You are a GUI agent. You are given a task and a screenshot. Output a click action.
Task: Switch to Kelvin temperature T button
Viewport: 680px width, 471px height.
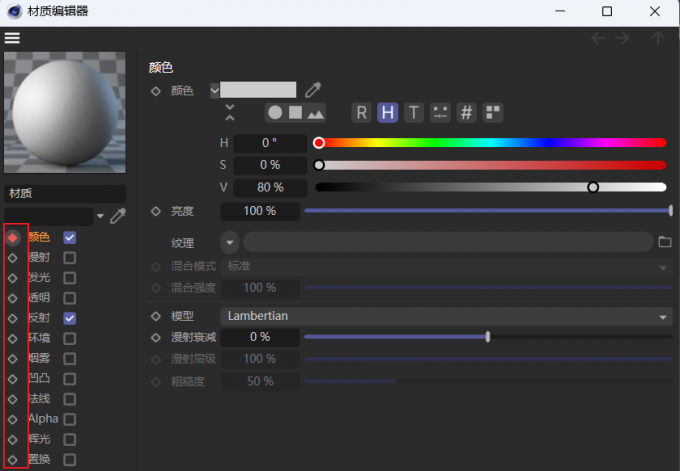[414, 113]
